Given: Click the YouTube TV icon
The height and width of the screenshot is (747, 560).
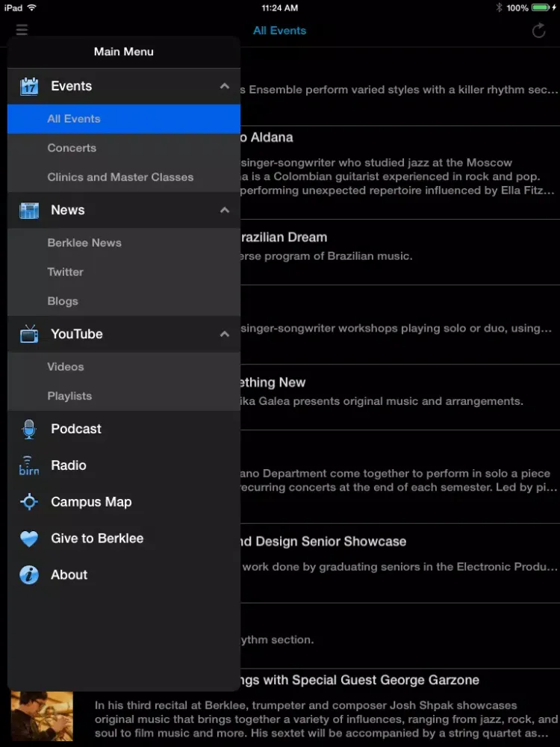Looking at the screenshot, I should [x=29, y=333].
